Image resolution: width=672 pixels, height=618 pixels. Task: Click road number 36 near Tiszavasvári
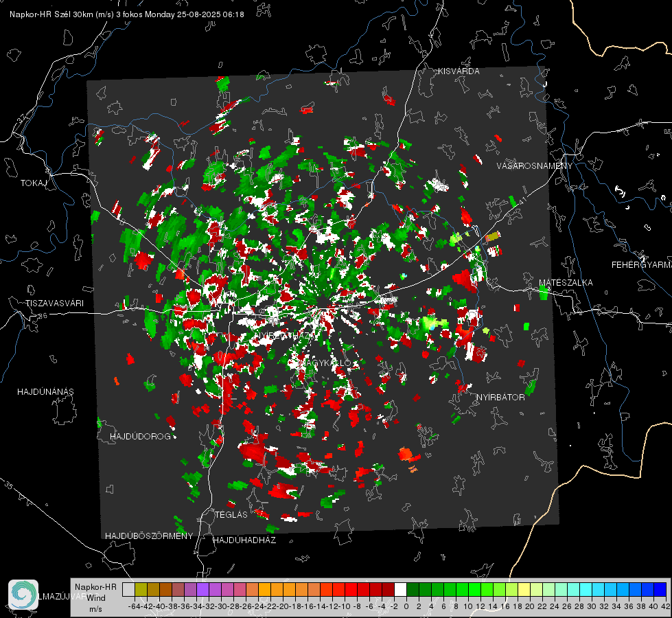coord(43,316)
